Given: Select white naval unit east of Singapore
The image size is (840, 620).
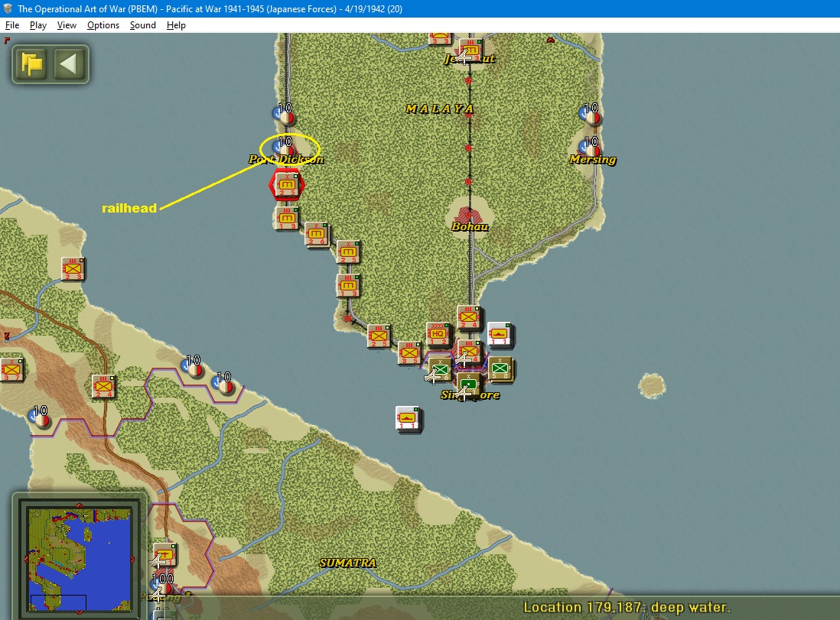Looking at the screenshot, I should [500, 334].
